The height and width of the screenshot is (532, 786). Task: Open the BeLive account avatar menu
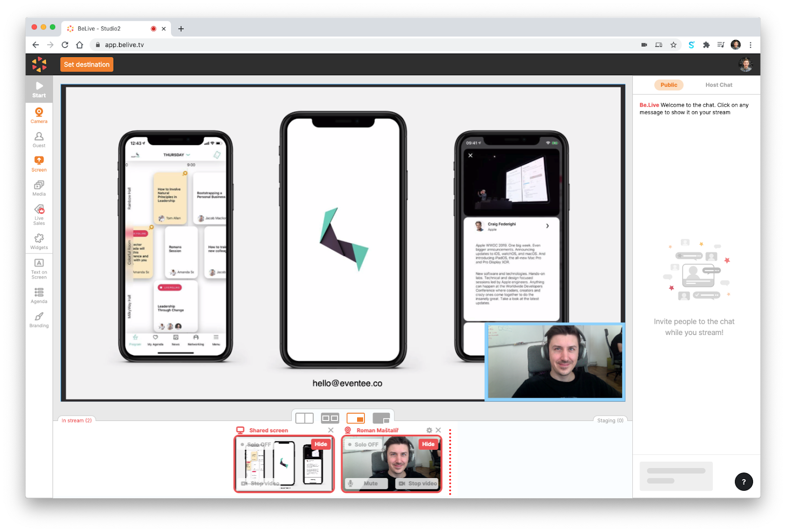point(746,64)
